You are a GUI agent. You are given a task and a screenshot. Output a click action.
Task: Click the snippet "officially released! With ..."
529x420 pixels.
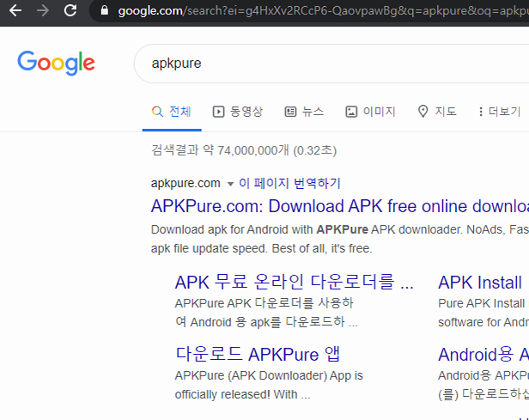coord(242,394)
